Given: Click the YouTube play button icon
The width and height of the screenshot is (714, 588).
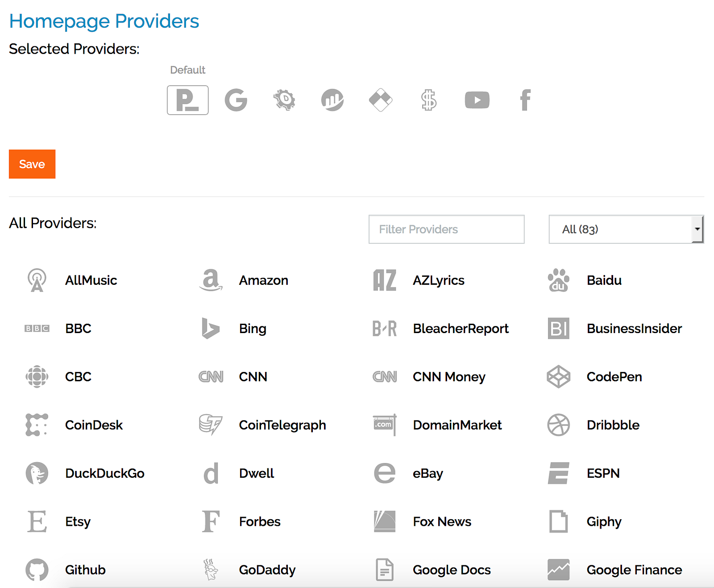Looking at the screenshot, I should pyautogui.click(x=477, y=100).
